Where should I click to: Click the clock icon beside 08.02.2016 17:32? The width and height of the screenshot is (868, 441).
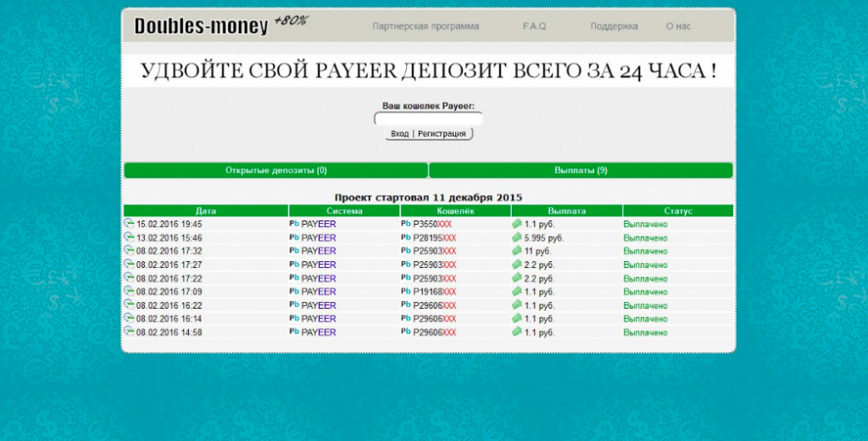click(x=129, y=250)
